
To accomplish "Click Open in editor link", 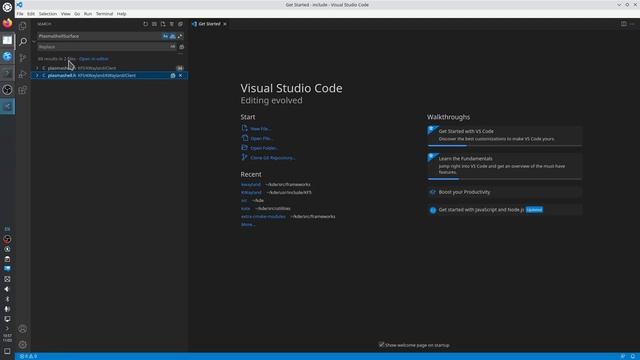I will point(94,59).
